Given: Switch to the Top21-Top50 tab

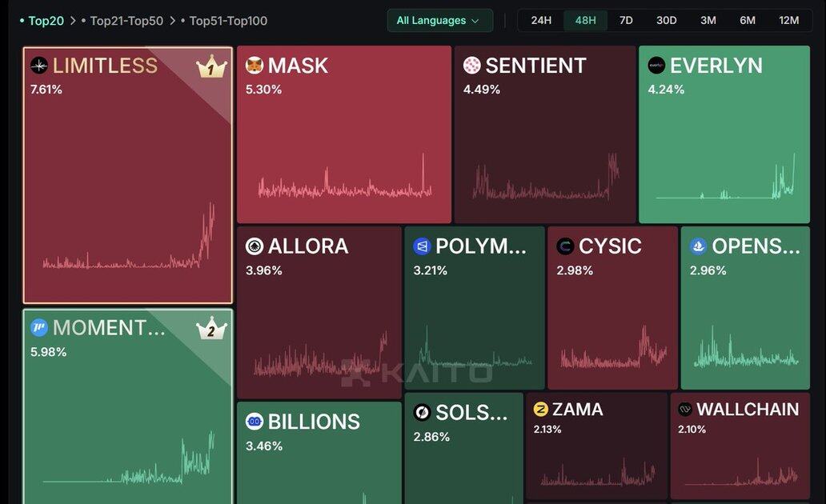Looking at the screenshot, I should coord(126,21).
